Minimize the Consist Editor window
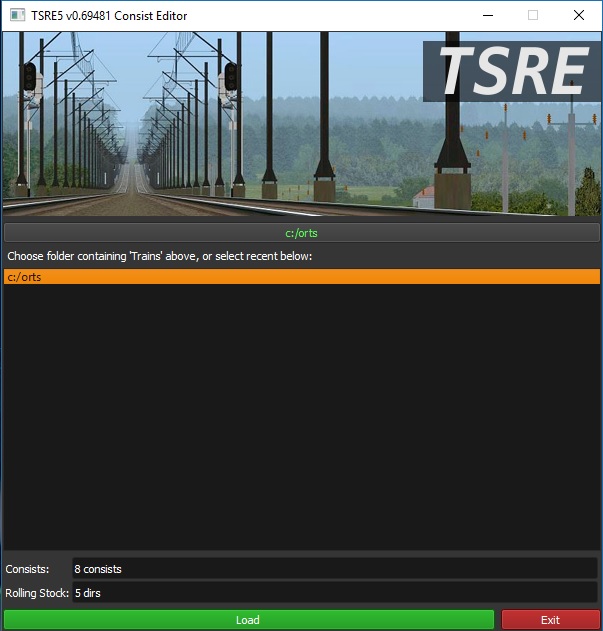Screen dimensions: 603x631 (x=487, y=15)
